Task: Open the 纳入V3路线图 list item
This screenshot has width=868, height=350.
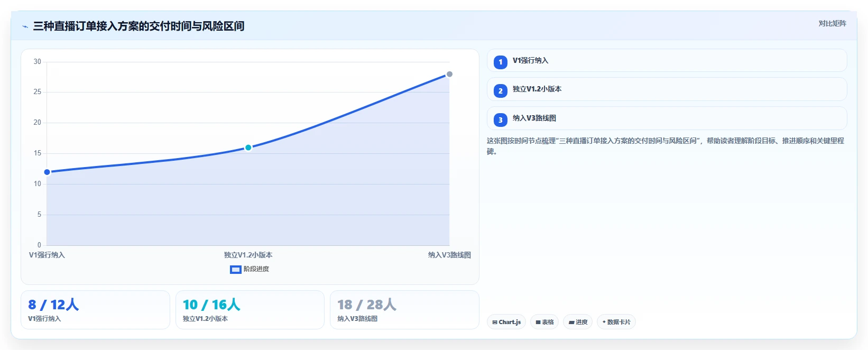Action: pyautogui.click(x=667, y=118)
